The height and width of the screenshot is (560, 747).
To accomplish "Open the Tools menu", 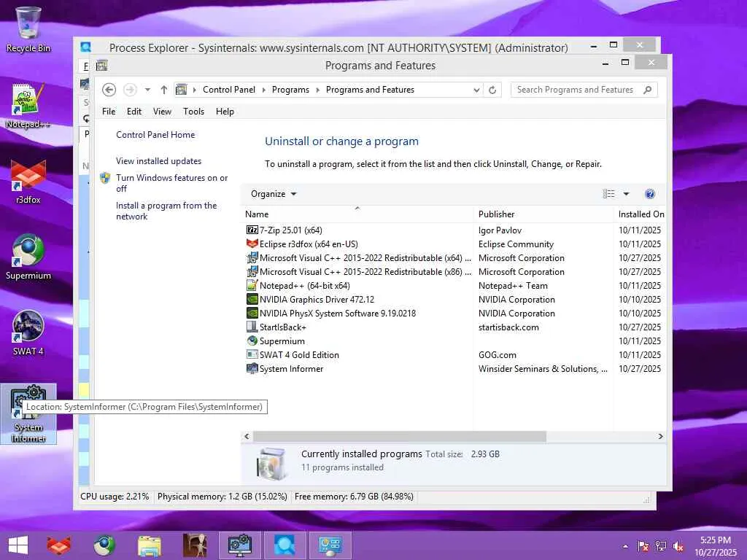I will tap(193, 112).
